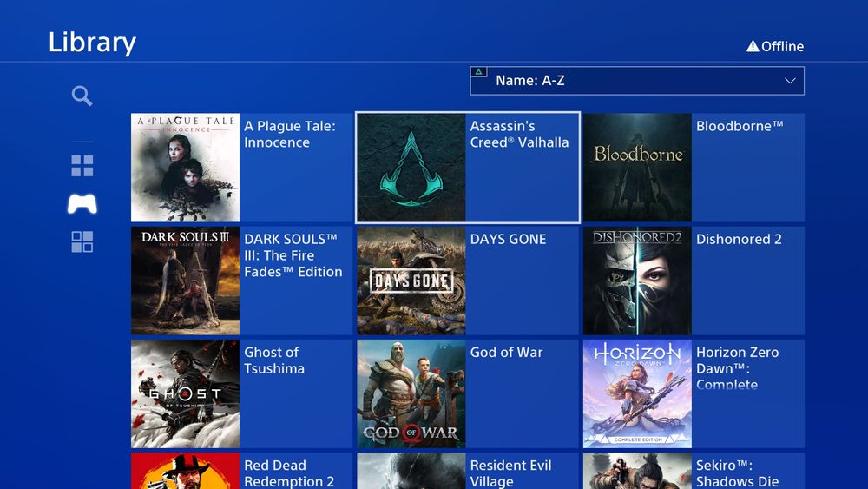Click the triangle button badge on sort box

click(479, 72)
